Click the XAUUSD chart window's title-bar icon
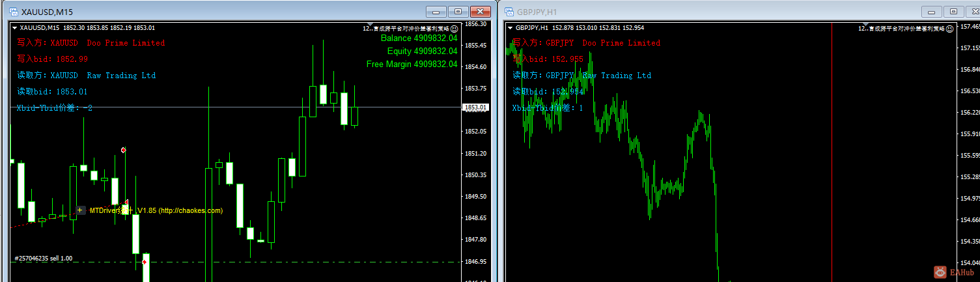The image size is (980, 282). 12,12
